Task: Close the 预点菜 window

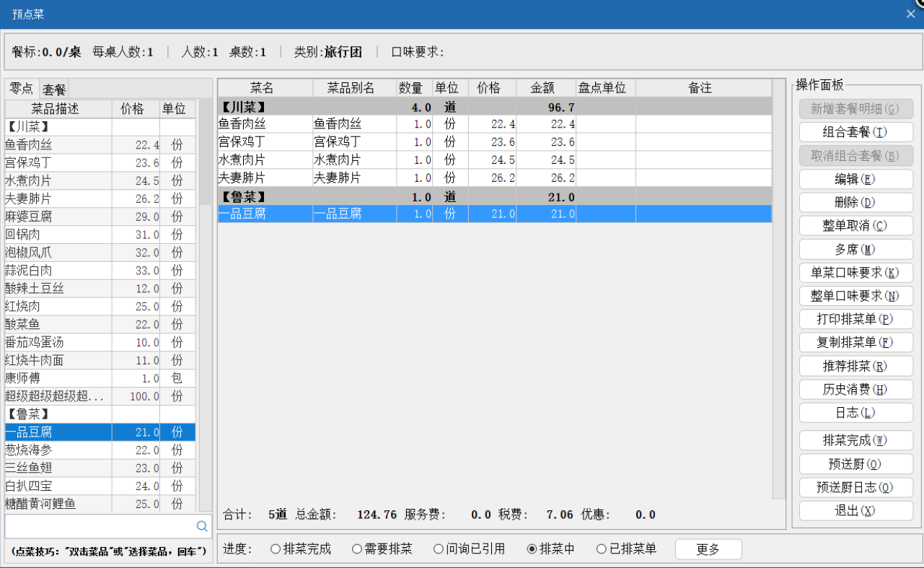Action: pos(911,14)
